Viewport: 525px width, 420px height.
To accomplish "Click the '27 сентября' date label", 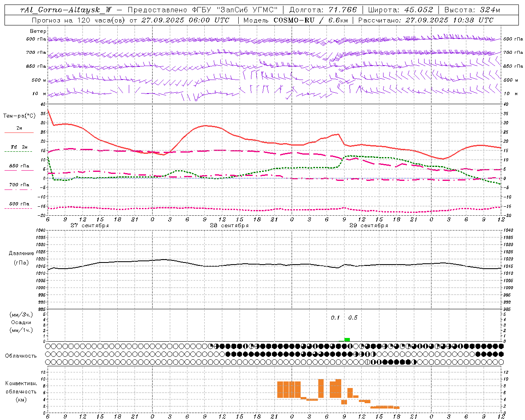I will pos(89,225).
